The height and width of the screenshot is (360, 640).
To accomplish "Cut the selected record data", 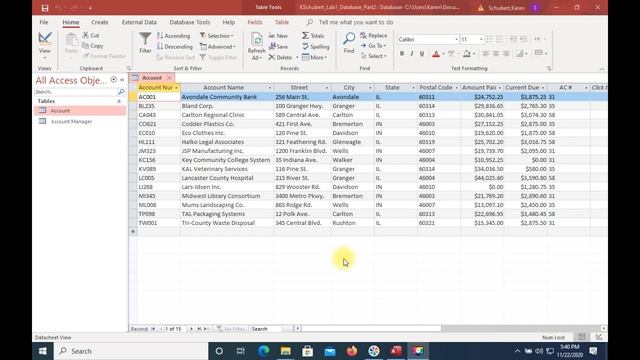I will pyautogui.click(x=91, y=36).
